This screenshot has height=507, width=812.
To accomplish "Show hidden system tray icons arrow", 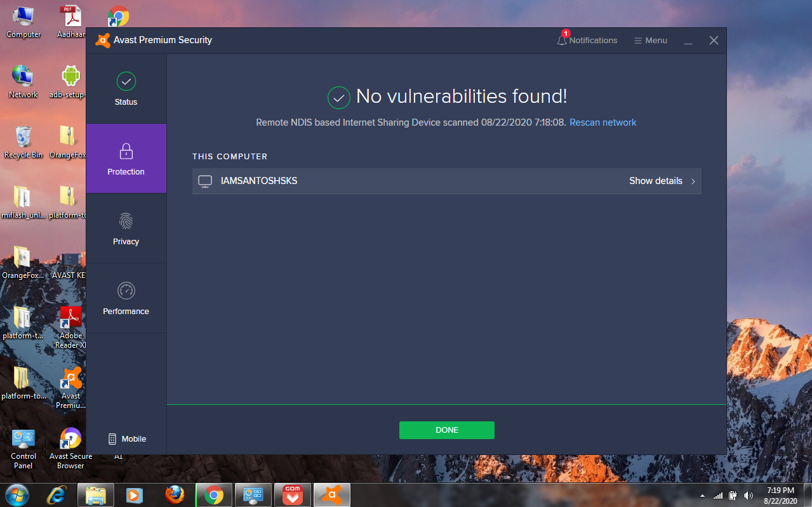I will [x=702, y=496].
